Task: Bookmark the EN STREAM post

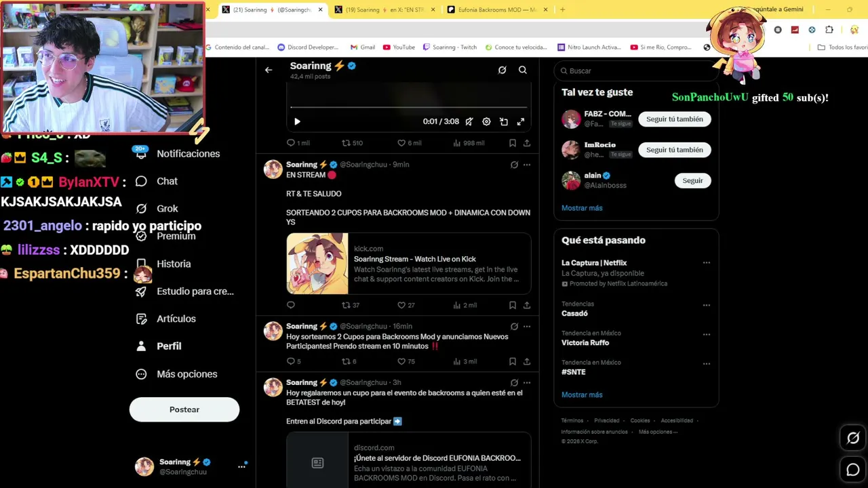Action: pos(513,305)
